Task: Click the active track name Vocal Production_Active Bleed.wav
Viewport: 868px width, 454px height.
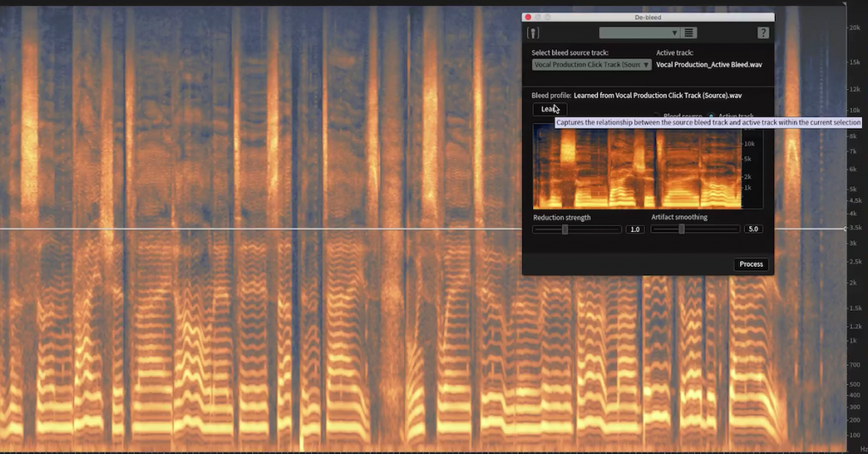Action: [x=709, y=64]
